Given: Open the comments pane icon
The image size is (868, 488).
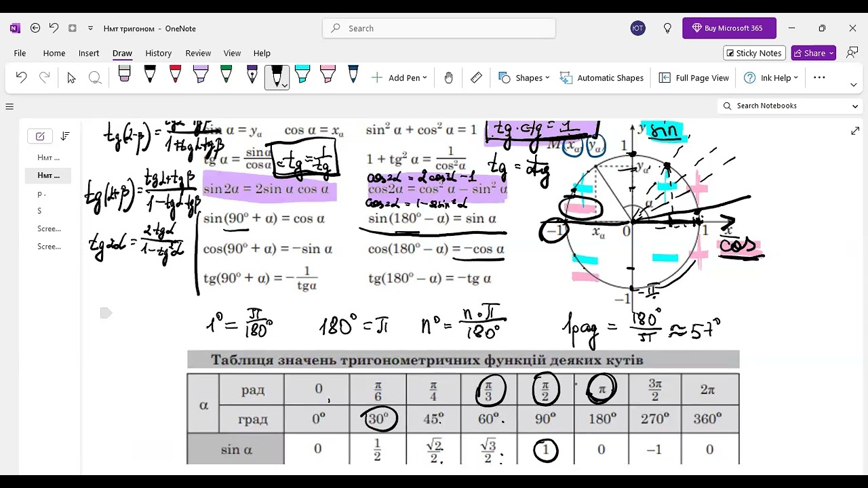Looking at the screenshot, I should 852,53.
